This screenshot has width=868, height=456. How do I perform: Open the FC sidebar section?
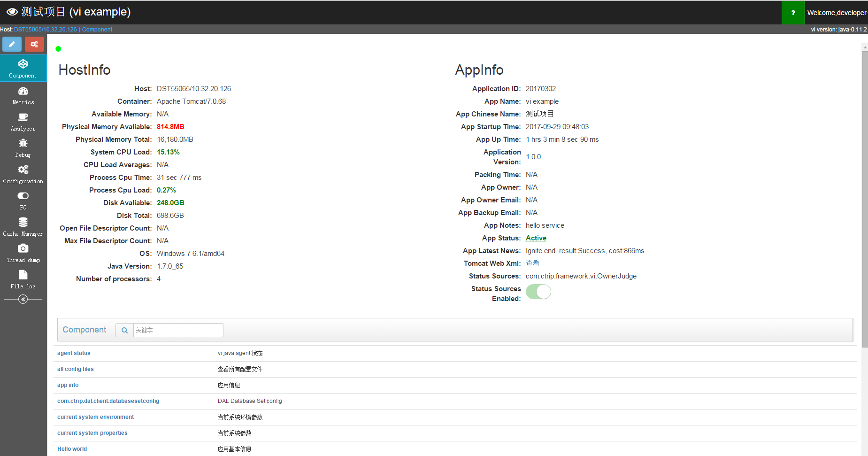click(x=23, y=201)
